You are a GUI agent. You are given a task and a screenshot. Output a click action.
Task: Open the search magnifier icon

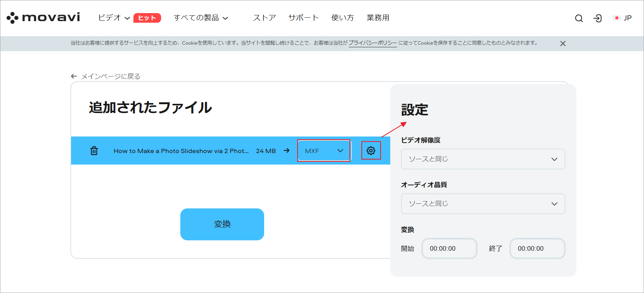(579, 18)
